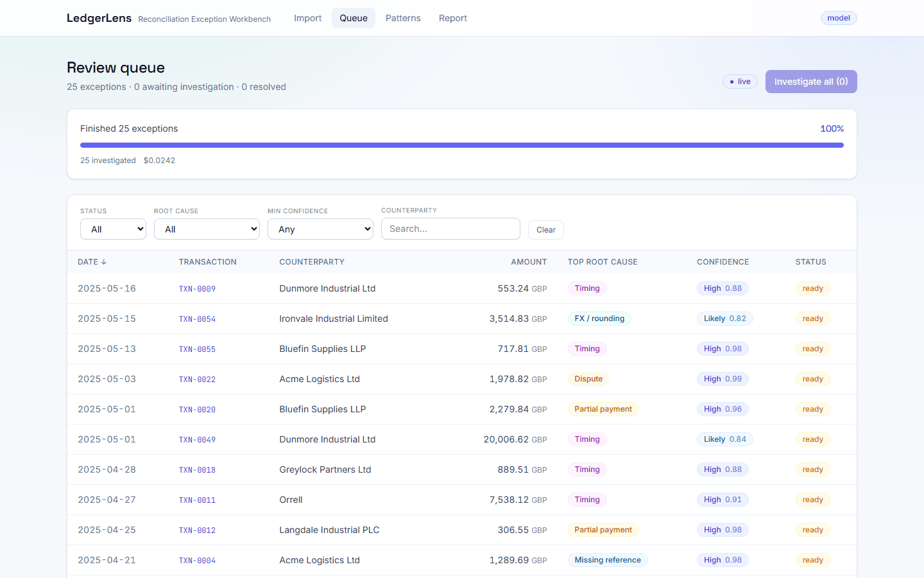
Task: Open transaction TXN-0011
Action: click(x=197, y=500)
